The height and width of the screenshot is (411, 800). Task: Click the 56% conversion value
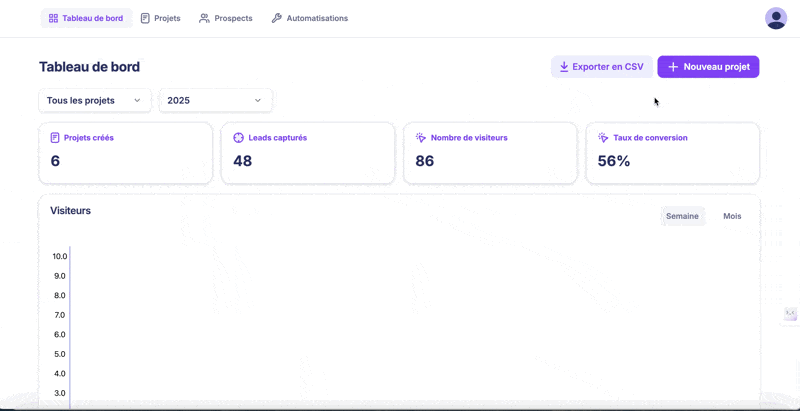(614, 161)
